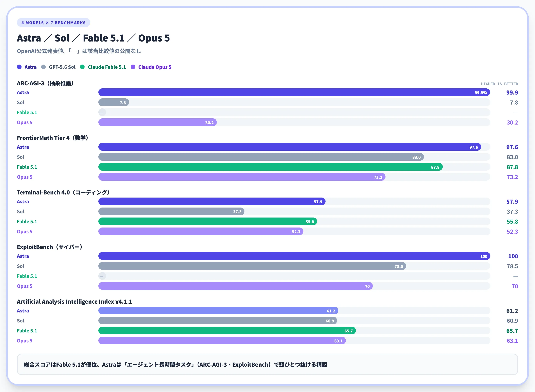Click the Astra bar showing 99.9% in ARC-AGI-3
The width and height of the screenshot is (535, 392).
pyautogui.click(x=294, y=92)
